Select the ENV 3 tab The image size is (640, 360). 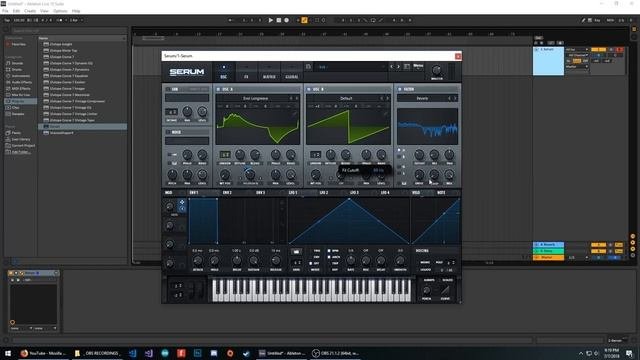tap(260, 193)
